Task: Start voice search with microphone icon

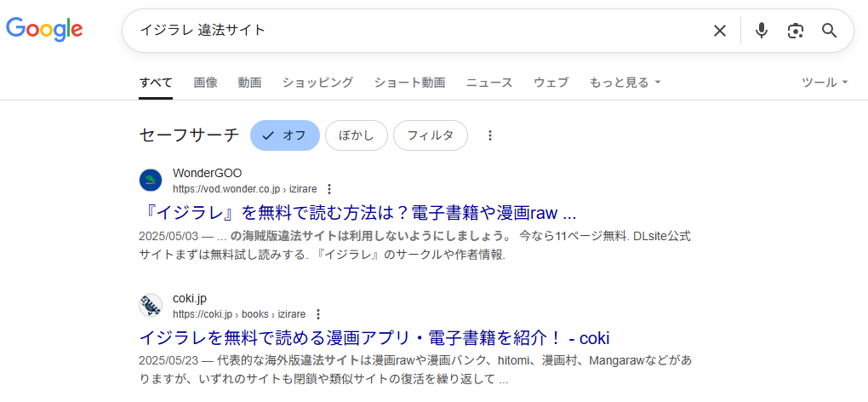Action: coord(762,31)
